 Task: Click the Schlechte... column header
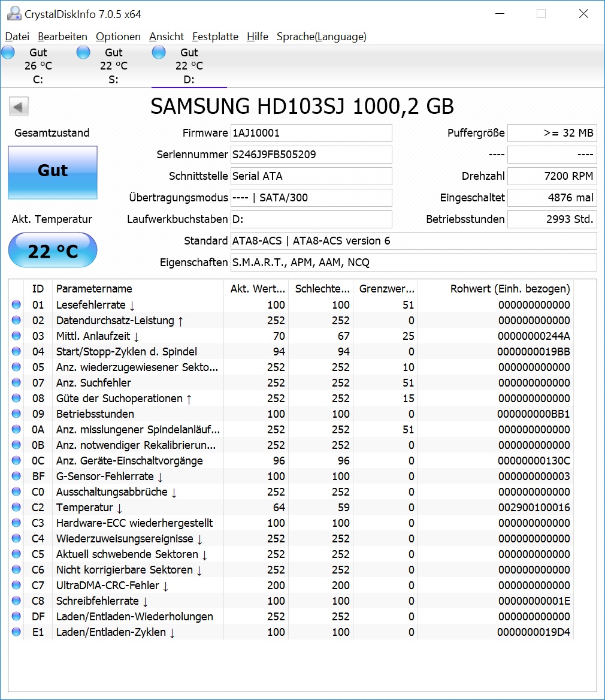click(x=321, y=289)
